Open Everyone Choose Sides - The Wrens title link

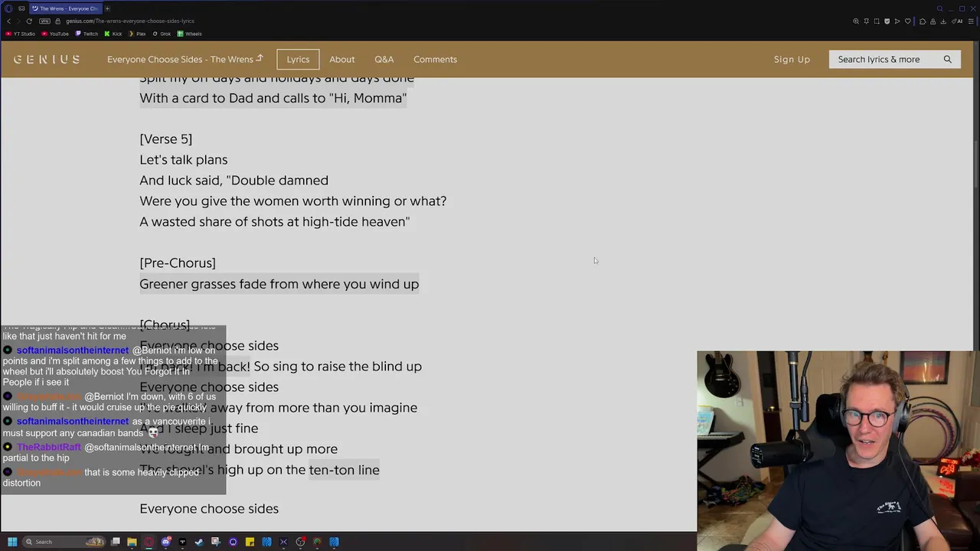185,59
